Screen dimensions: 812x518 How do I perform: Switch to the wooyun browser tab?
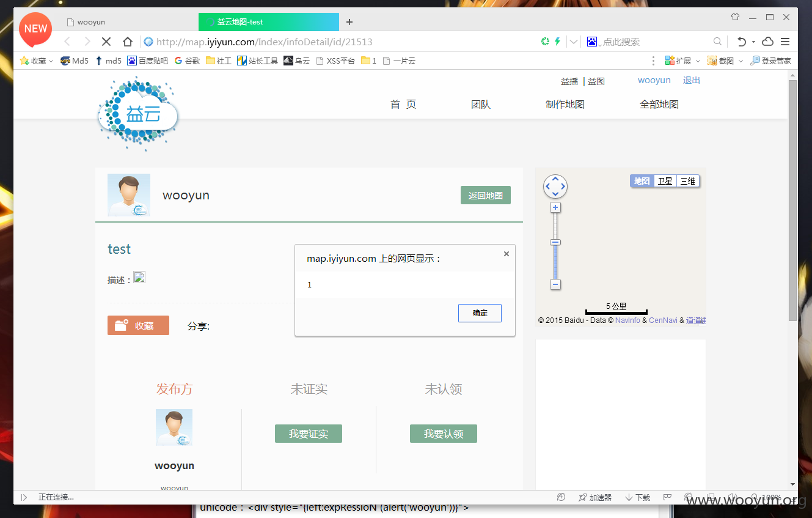tap(129, 22)
